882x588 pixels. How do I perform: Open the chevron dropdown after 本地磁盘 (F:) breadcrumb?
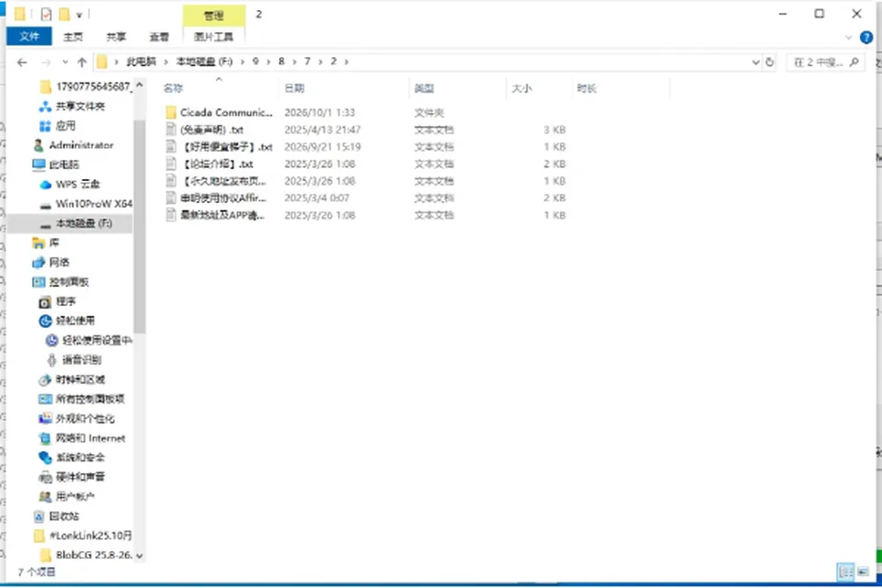243,62
